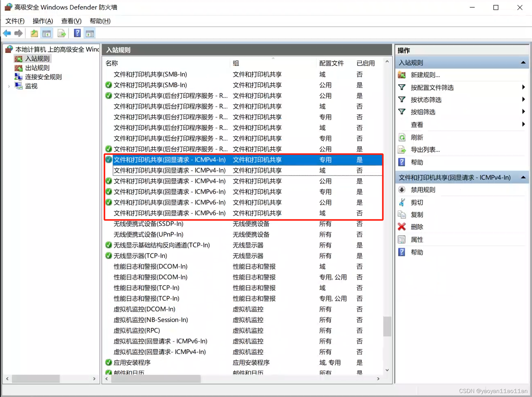The height and width of the screenshot is (397, 532).
Task: Click the rule list horizontal scrollbar thumb
Action: pyautogui.click(x=156, y=379)
